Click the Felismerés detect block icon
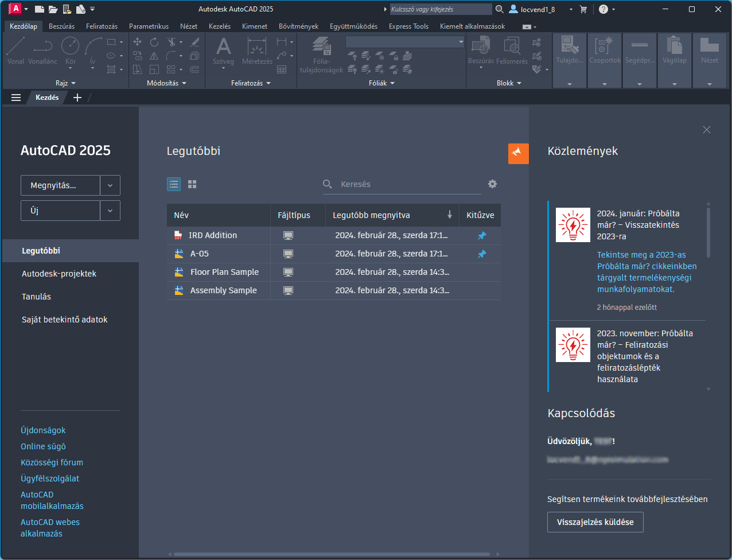 pyautogui.click(x=512, y=50)
